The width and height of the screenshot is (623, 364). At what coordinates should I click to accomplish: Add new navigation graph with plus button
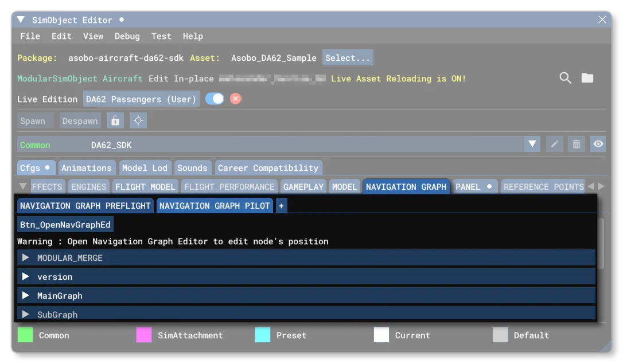[x=281, y=206]
